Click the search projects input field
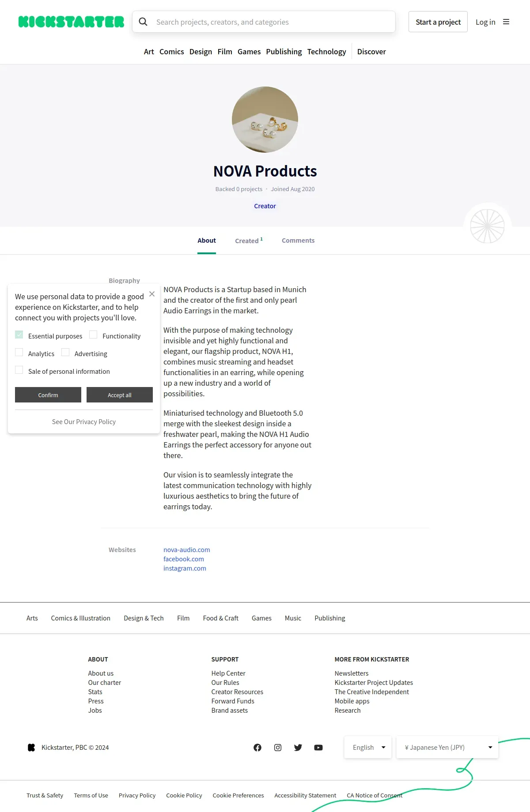530x812 pixels. click(x=272, y=22)
